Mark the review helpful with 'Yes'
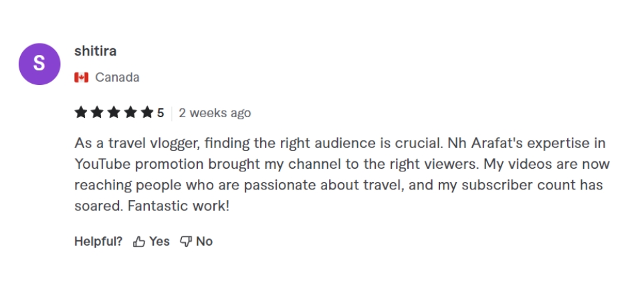 pyautogui.click(x=159, y=242)
